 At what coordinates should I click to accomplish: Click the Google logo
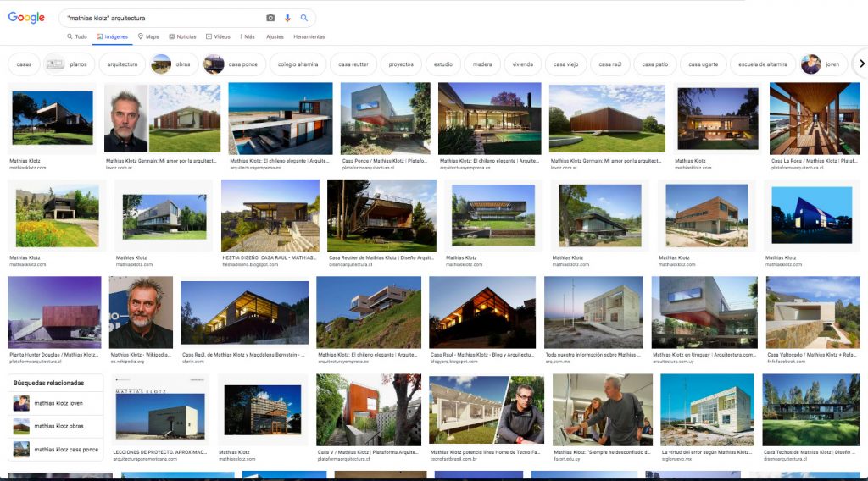click(x=26, y=18)
